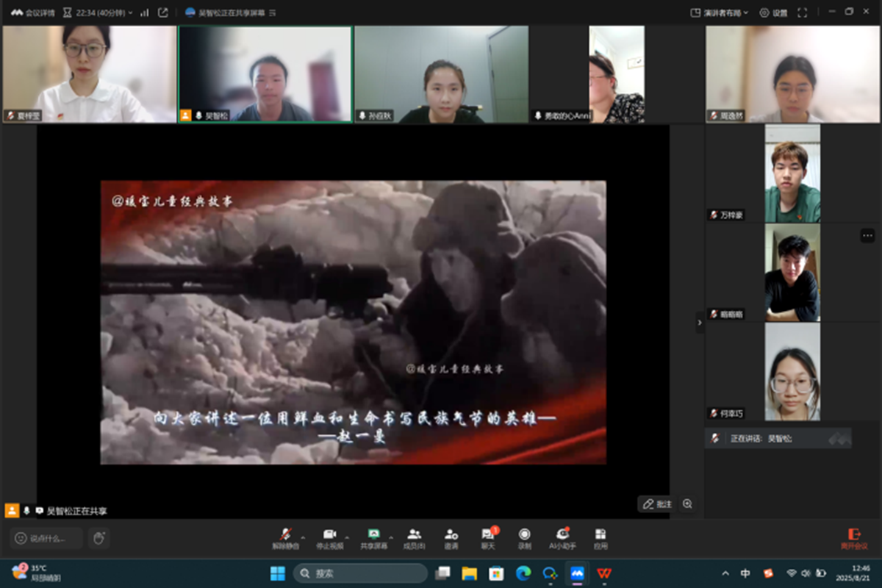Viewport: 882px width, 588px height.
Task: Open the members (成员) panel
Action: click(414, 539)
